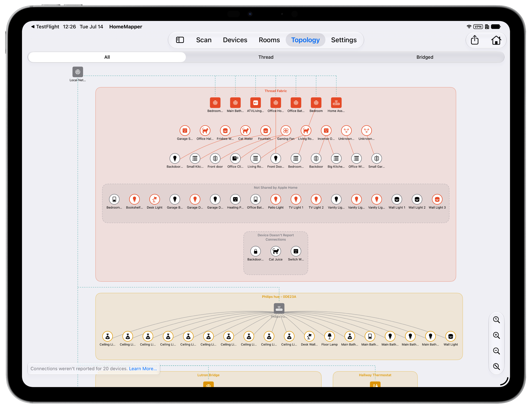Select the Philips hue bridge node

[x=279, y=308]
